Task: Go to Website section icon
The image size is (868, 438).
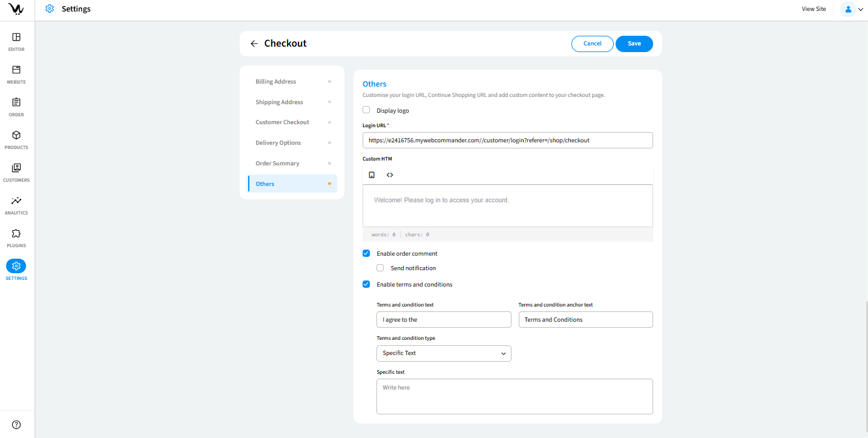Action: (16, 70)
